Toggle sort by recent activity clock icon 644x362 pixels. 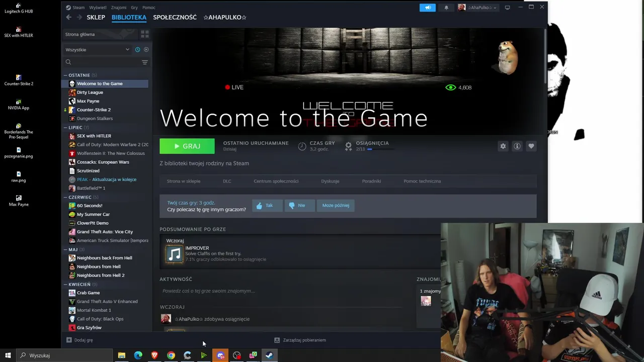click(x=137, y=49)
